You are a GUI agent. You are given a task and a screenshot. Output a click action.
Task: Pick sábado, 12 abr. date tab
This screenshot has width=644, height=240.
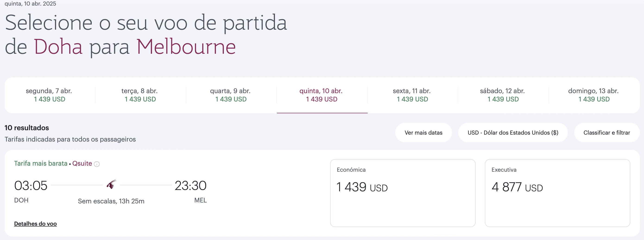(503, 95)
